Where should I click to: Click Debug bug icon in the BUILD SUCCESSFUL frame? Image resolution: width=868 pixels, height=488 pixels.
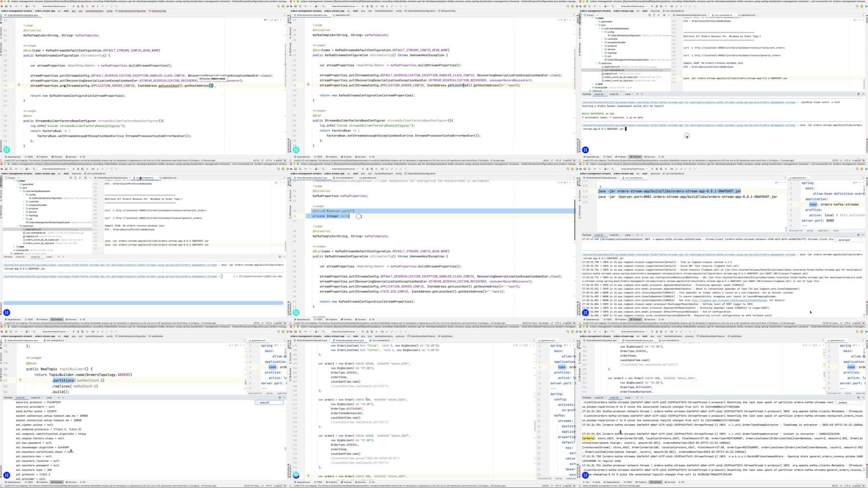tap(657, 6)
